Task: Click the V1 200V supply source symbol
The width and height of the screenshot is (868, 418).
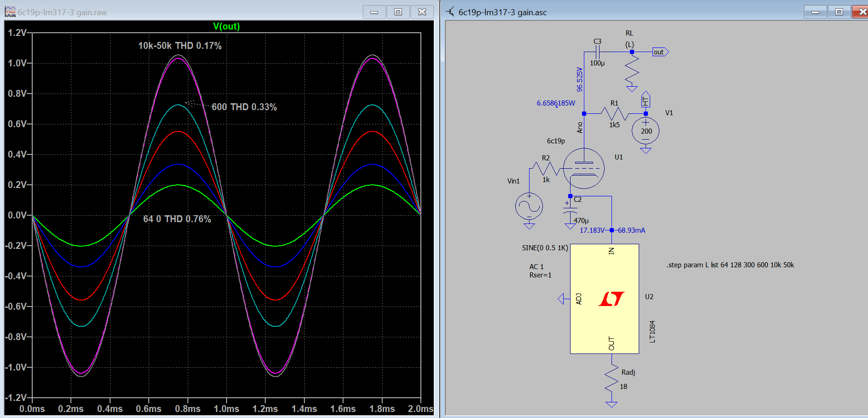Action: click(646, 131)
